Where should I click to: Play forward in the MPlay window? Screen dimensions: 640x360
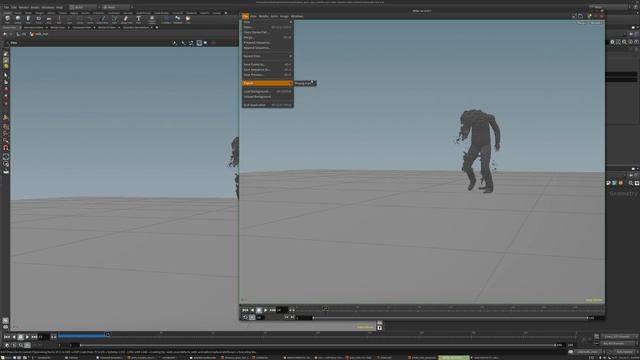click(x=265, y=310)
